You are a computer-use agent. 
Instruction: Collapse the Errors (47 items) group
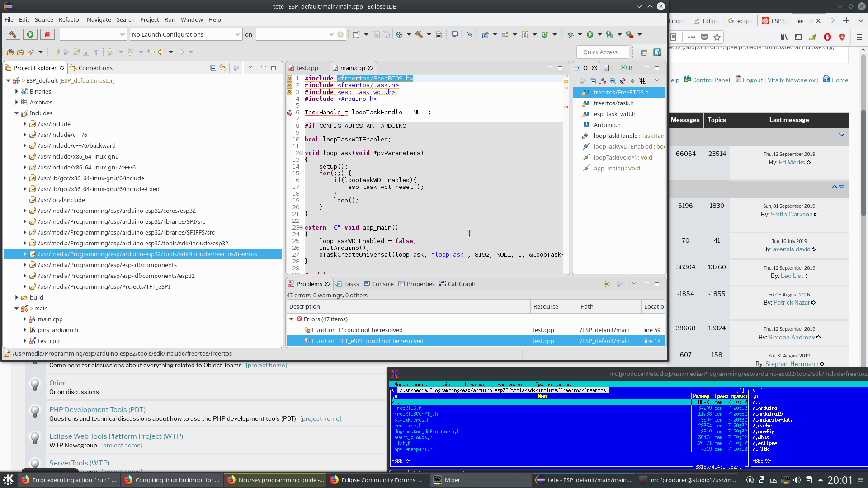point(292,319)
